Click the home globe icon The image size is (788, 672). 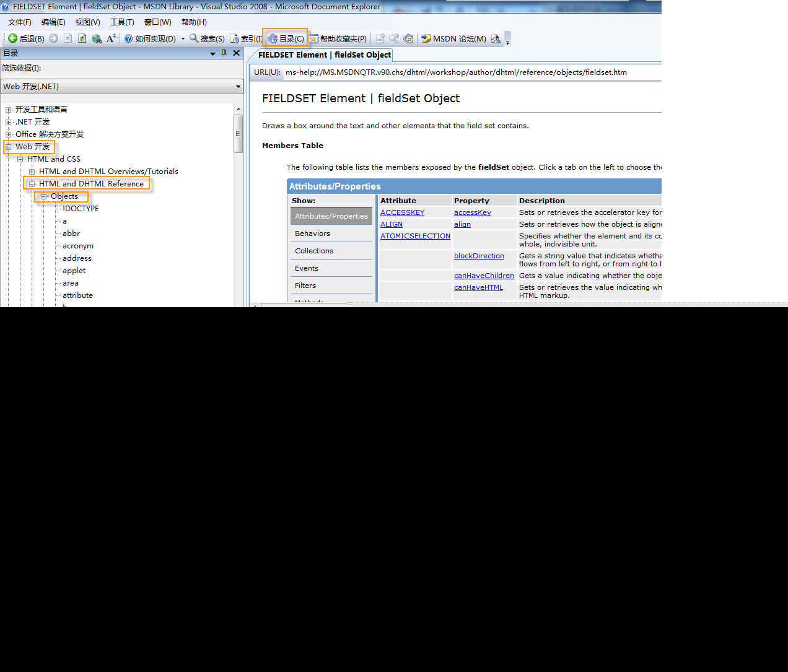pos(97,38)
